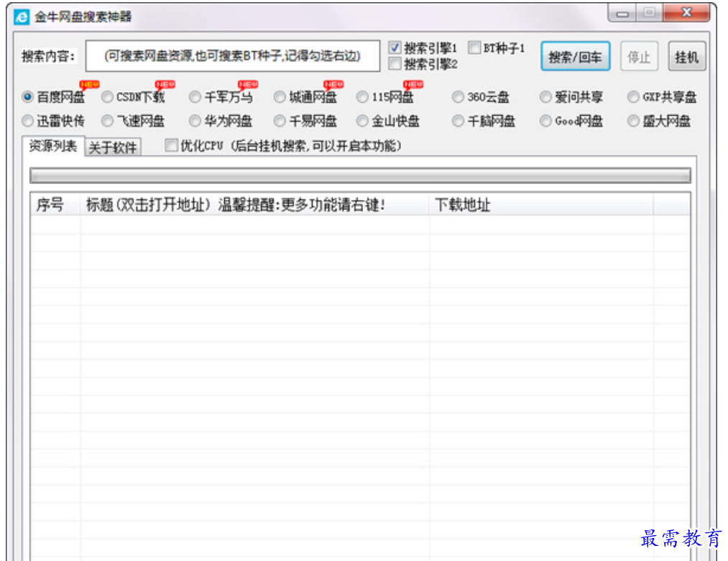Viewport: 728px width, 561px height.
Task: Select the CSDN下载 radio option
Action: pos(107,97)
